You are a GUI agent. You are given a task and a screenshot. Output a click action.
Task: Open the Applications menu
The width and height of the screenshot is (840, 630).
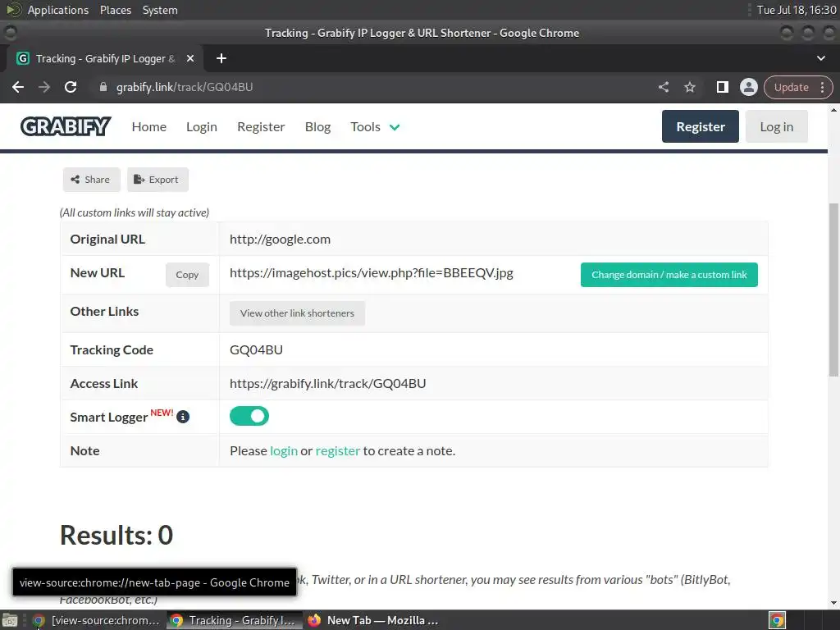(x=58, y=10)
